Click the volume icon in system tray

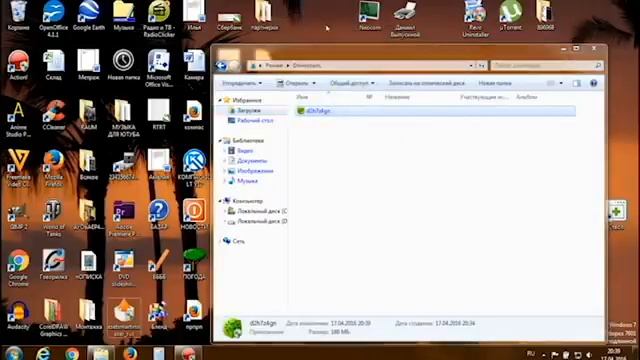589,355
